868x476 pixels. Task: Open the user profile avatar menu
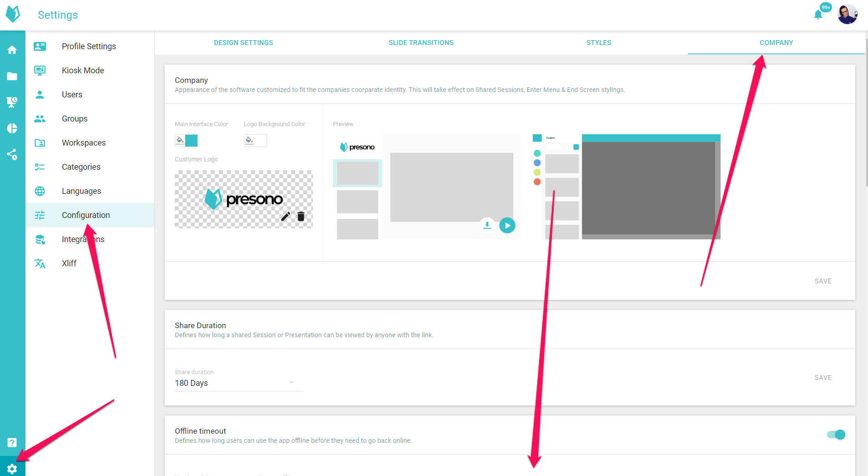(x=847, y=15)
